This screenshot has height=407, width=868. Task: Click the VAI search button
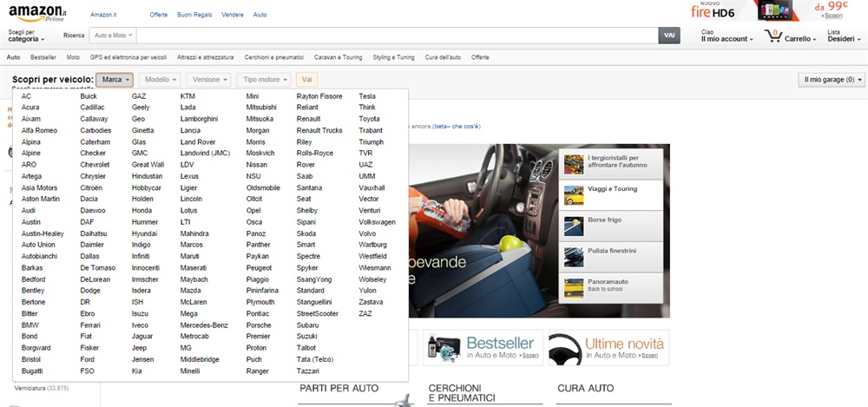669,36
